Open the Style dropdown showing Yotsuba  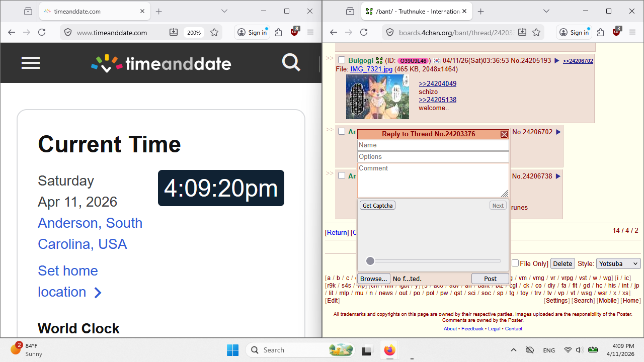(x=618, y=263)
